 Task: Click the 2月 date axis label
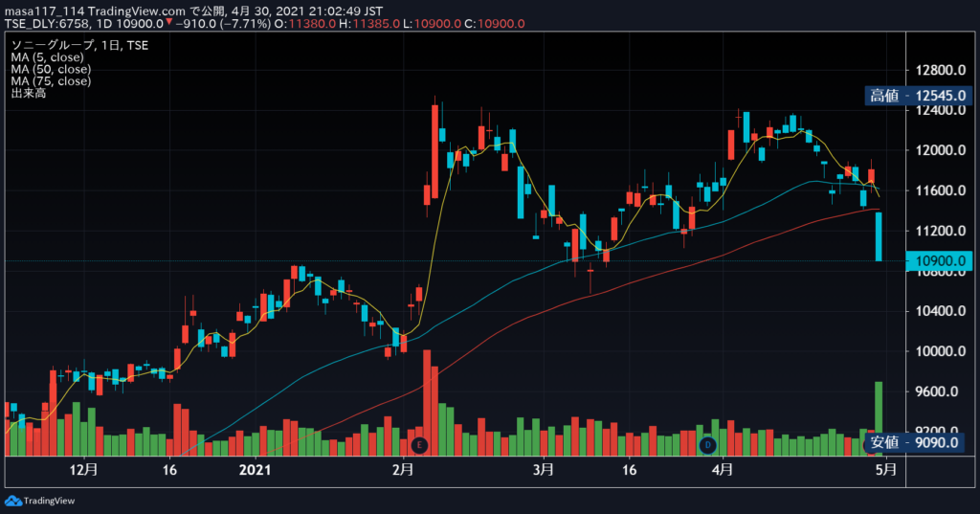tap(403, 470)
